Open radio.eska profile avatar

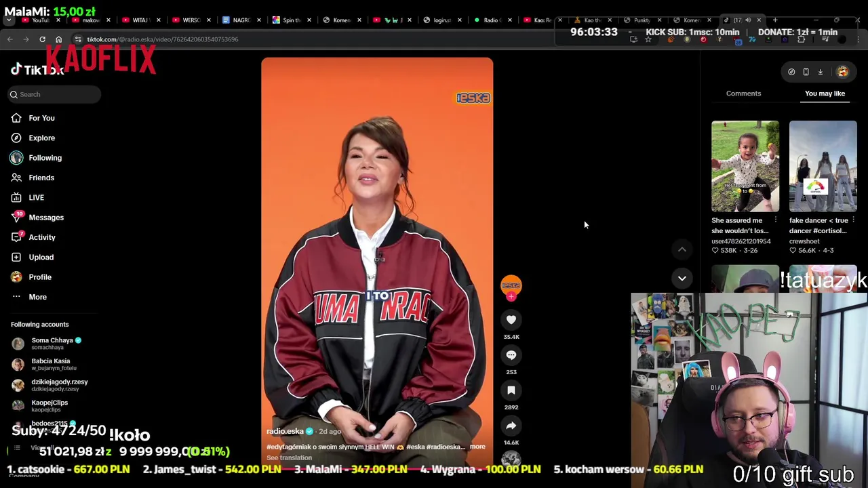(511, 285)
